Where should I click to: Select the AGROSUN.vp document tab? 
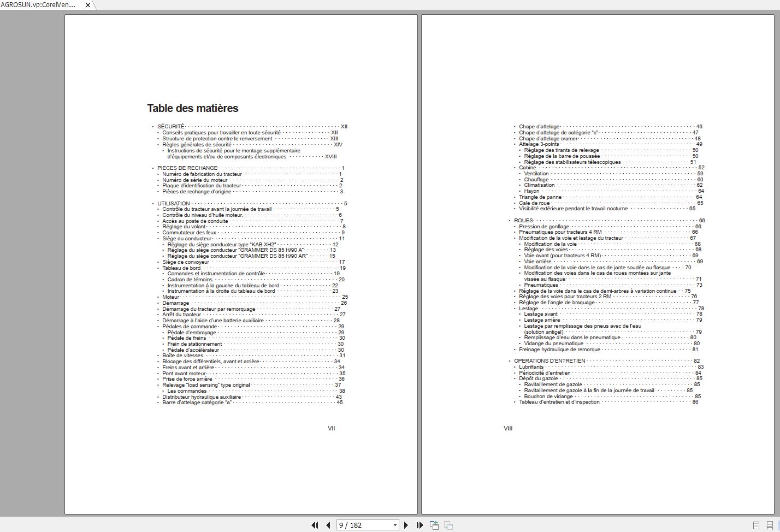[x=38, y=5]
